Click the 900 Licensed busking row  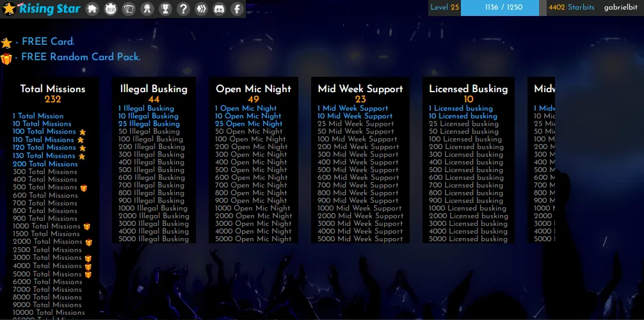(466, 200)
